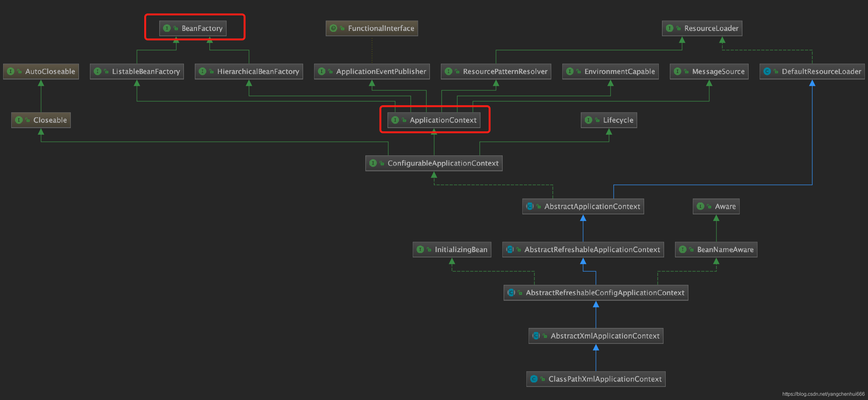Select the AbstractRefreshableConfigApplicationContext node
868x400 pixels.
pos(605,293)
